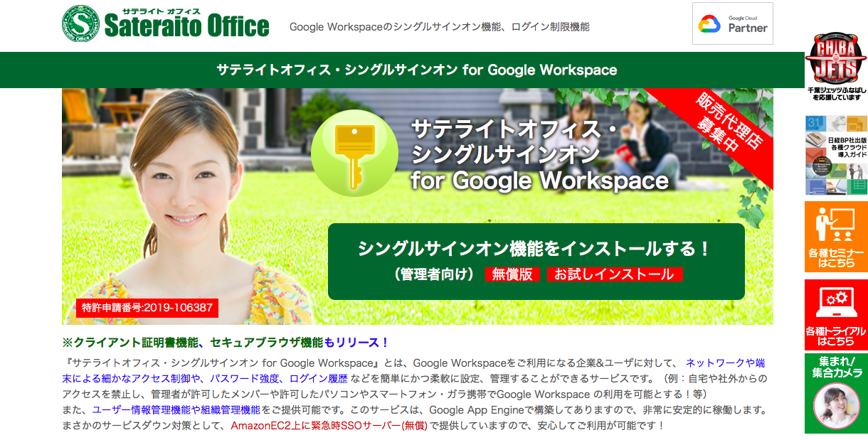The image size is (868, 440).
Task: Open the 各種セミナーはこちら orange banner
Action: [x=835, y=236]
